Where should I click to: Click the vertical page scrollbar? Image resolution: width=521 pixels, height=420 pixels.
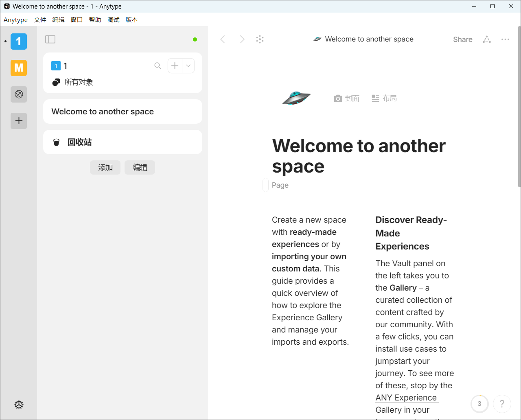click(x=519, y=106)
